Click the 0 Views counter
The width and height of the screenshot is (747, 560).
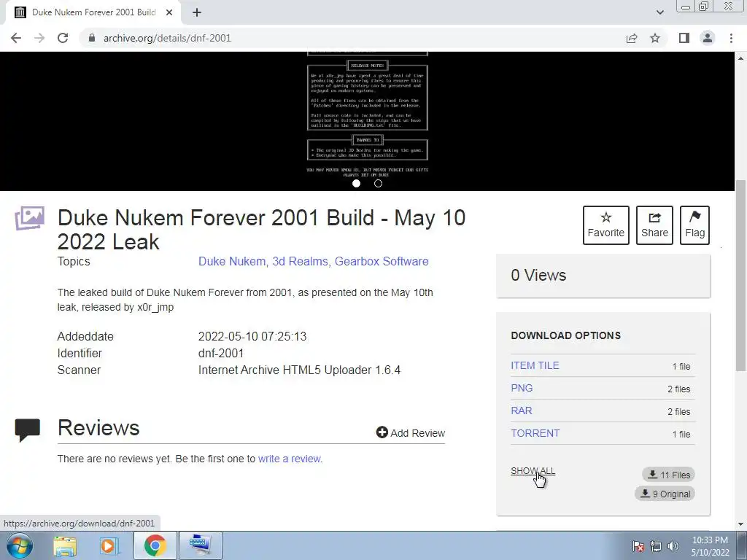coord(538,275)
